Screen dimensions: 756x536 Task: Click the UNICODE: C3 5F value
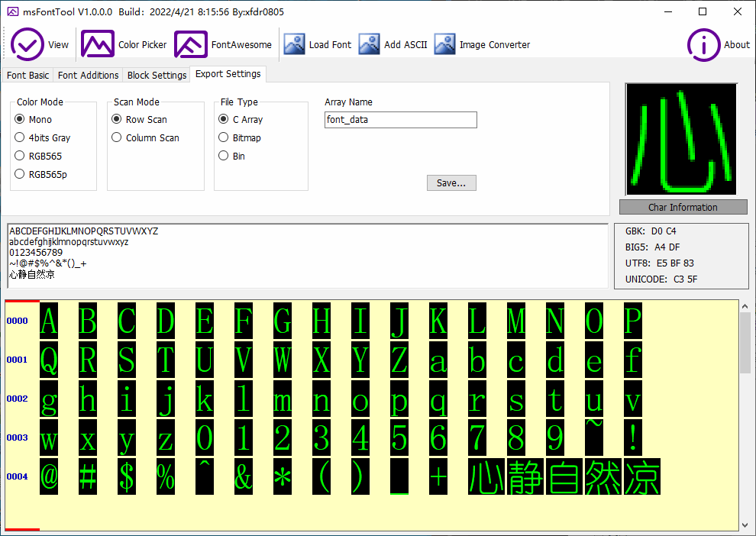[x=661, y=279]
